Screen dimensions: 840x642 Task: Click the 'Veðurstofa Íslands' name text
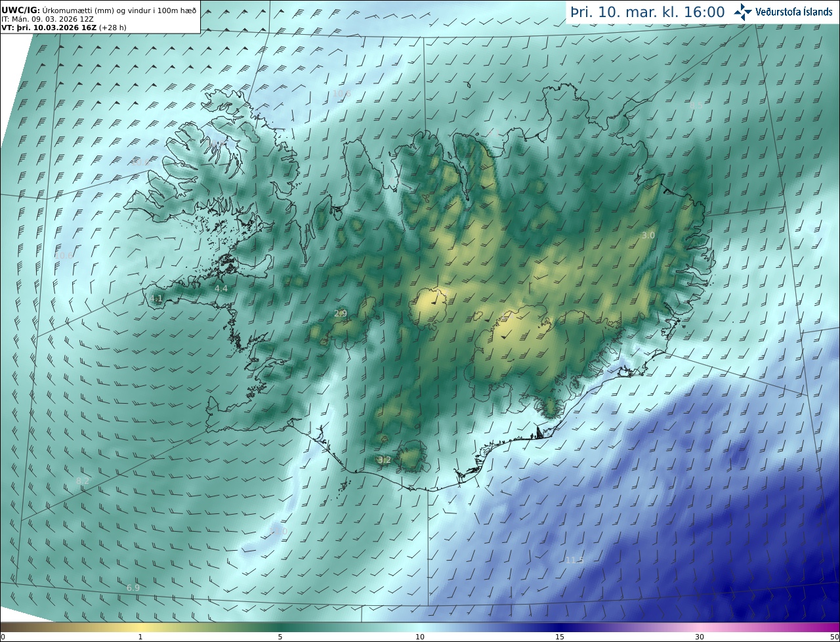(794, 12)
